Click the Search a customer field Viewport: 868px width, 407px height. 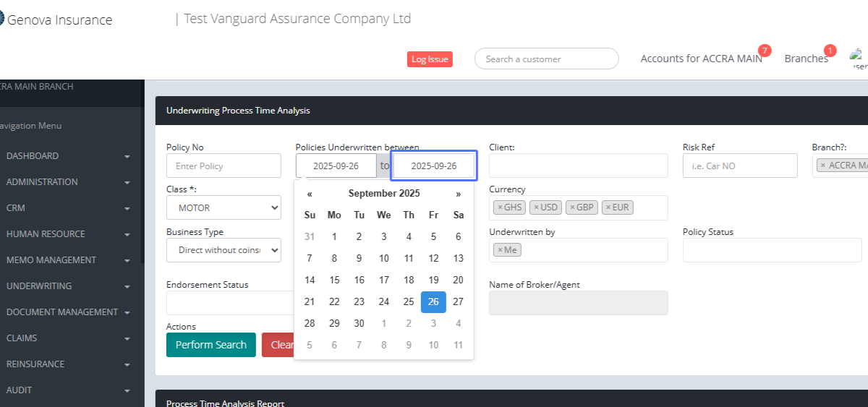click(x=546, y=59)
